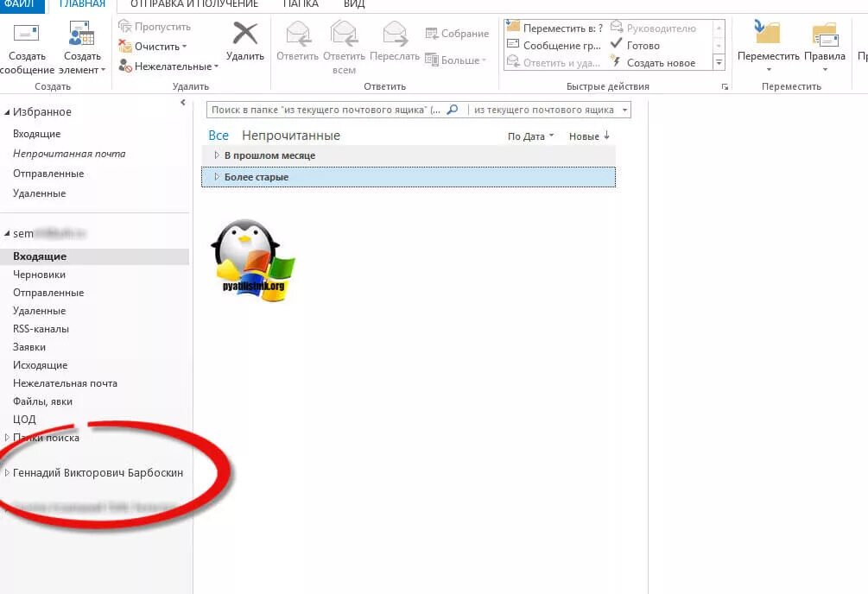Viewport: 868px width, 594px height.
Task: Click the Пропустить (Ignore) button
Action: (x=155, y=27)
